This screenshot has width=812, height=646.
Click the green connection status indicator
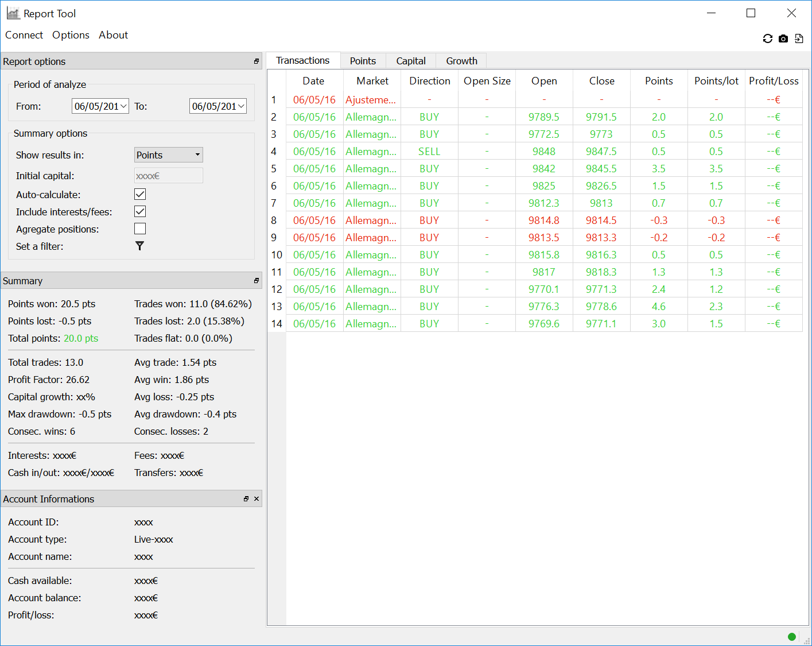(792, 636)
